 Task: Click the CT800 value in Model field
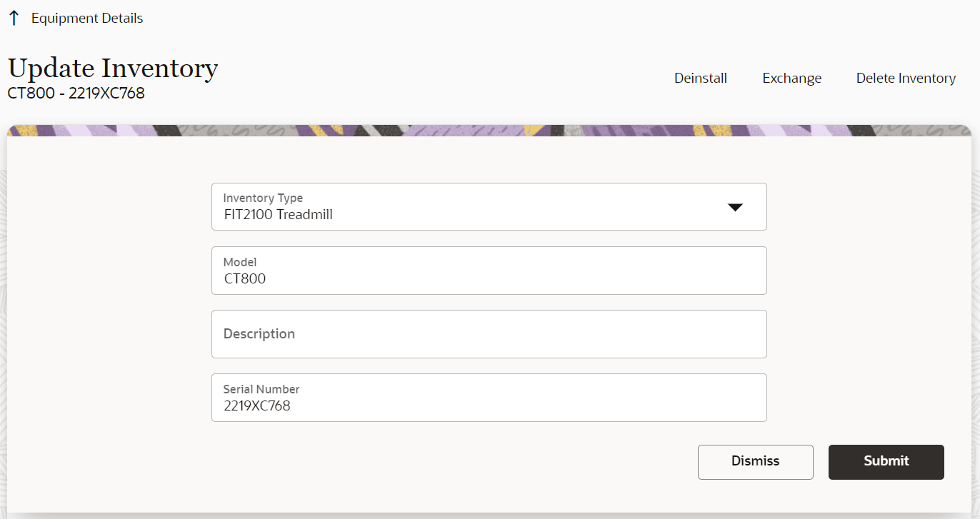click(245, 279)
